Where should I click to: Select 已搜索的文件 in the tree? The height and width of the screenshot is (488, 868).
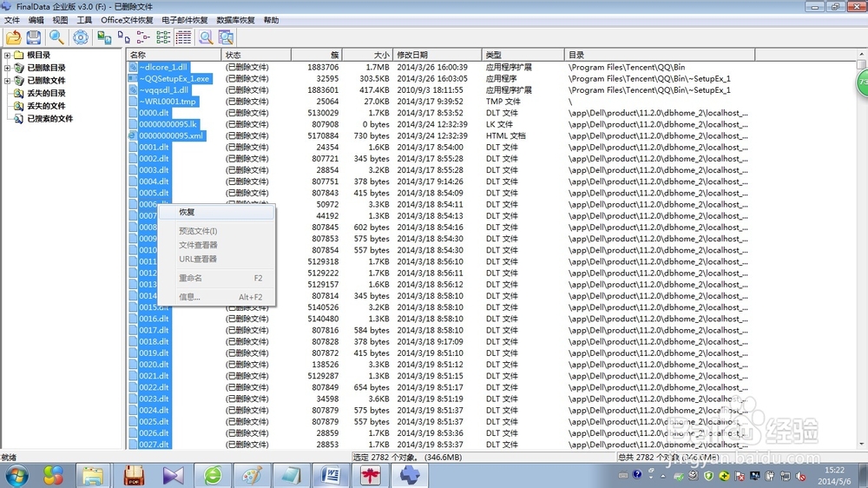point(49,119)
